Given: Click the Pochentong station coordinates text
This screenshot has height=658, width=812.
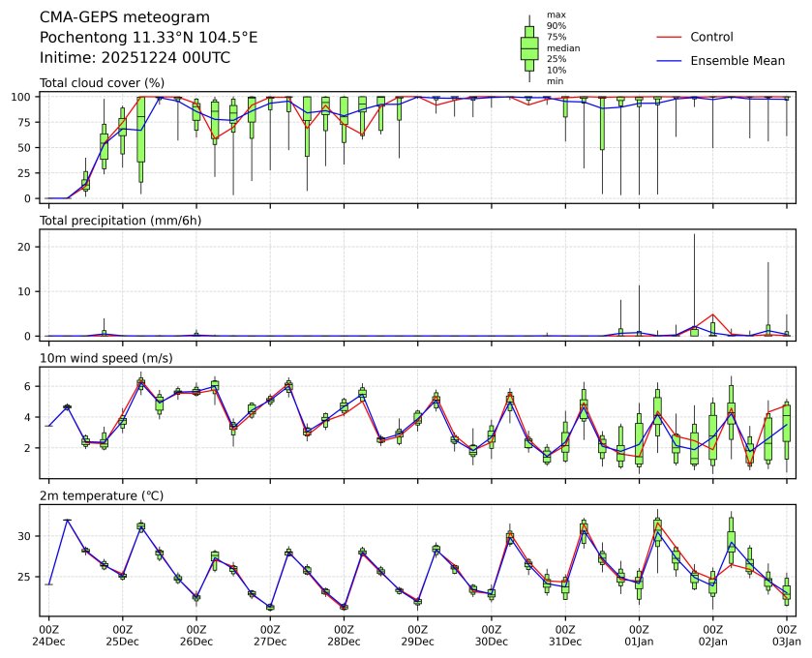Looking at the screenshot, I should coord(148,38).
